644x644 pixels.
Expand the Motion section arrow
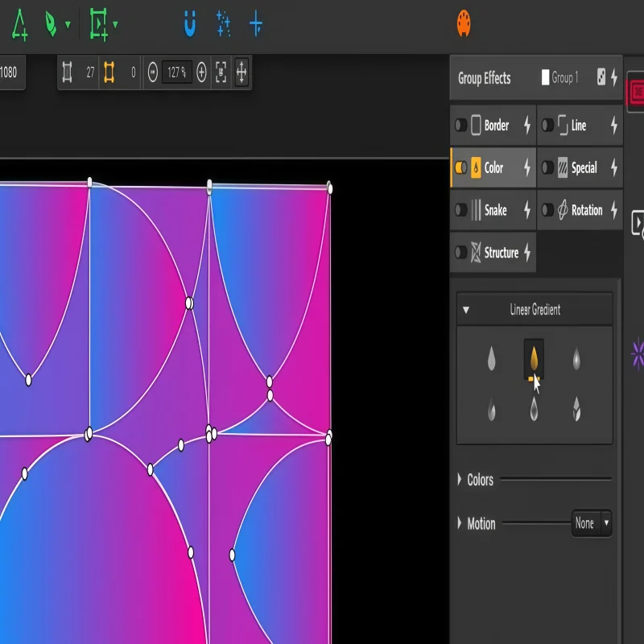[x=460, y=522]
